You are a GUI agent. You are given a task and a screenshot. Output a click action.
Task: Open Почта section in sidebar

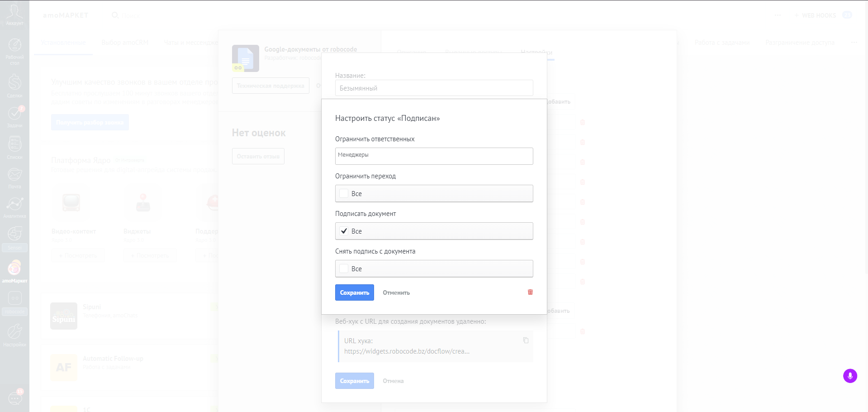pos(14,178)
